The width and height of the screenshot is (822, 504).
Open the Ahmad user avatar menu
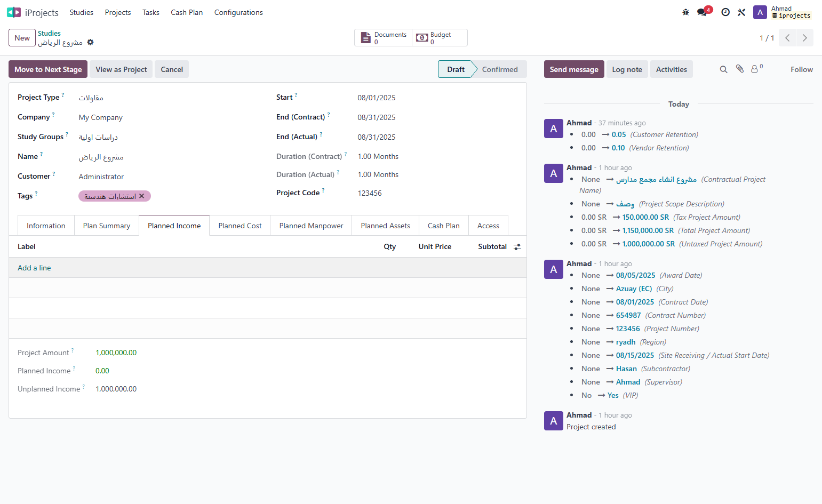(760, 12)
